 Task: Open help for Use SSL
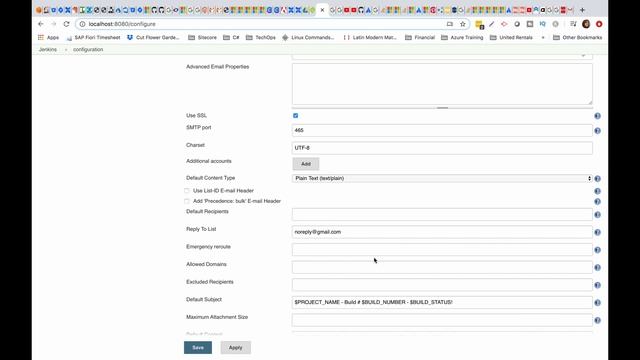pos(597,116)
